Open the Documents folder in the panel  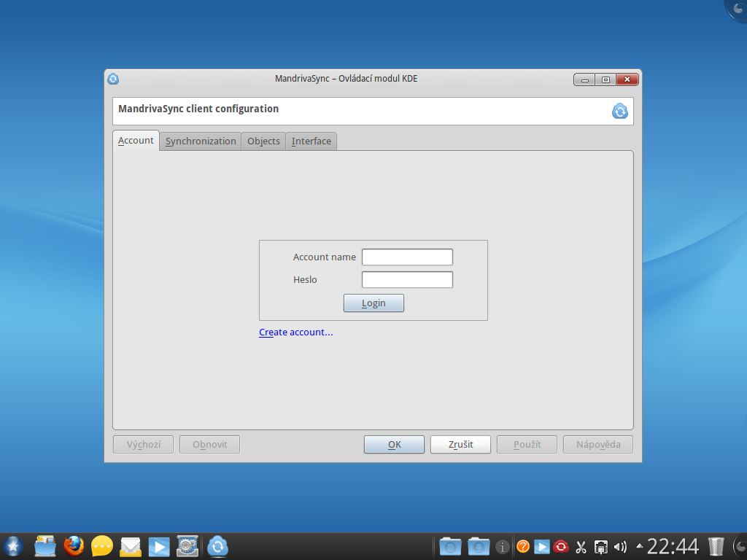pos(450,547)
